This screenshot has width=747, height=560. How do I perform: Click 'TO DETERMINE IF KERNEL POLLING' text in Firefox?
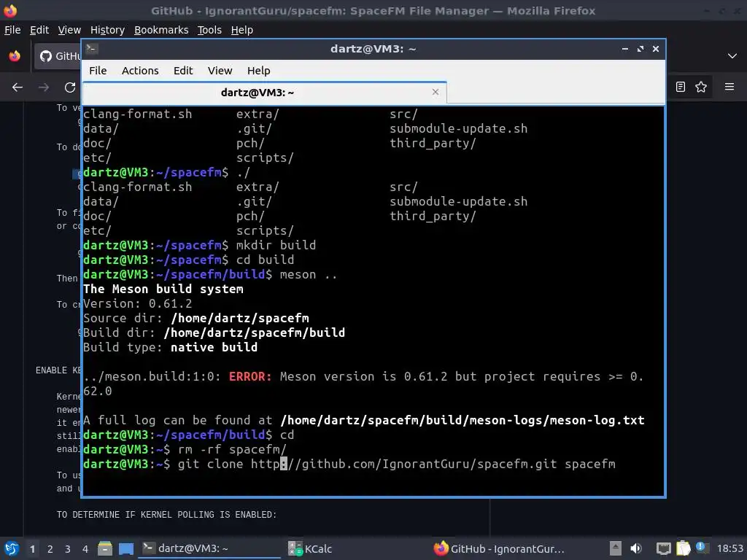point(166,515)
